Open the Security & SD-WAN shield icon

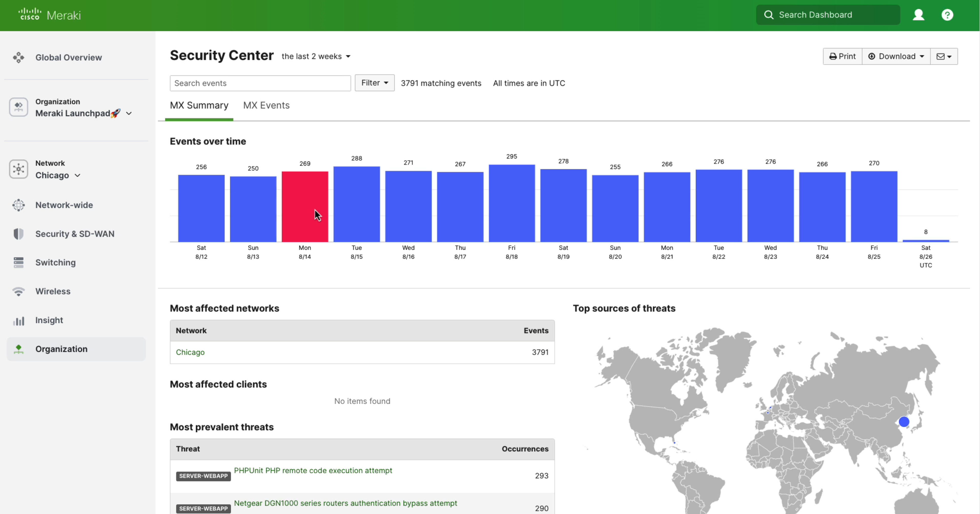(18, 234)
